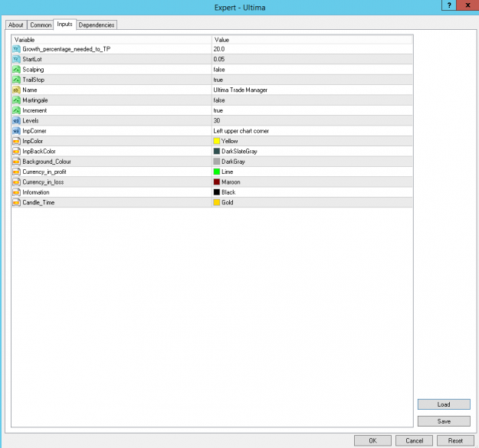The width and height of the screenshot is (479, 448).
Task: Click the StartLot value 0.05
Action: coord(219,59)
